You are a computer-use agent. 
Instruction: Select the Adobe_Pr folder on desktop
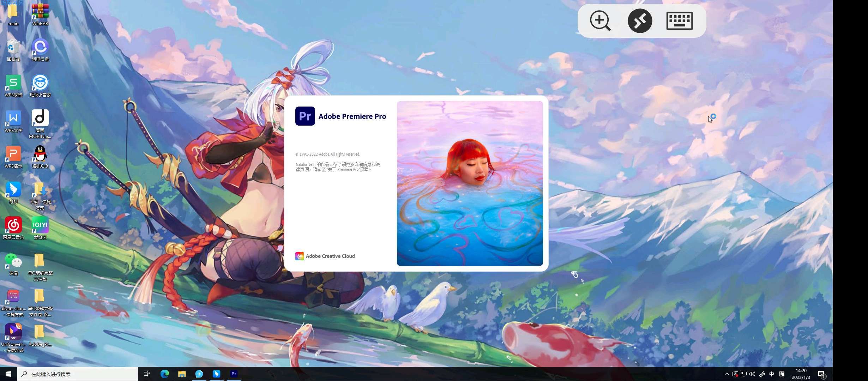[x=40, y=335]
